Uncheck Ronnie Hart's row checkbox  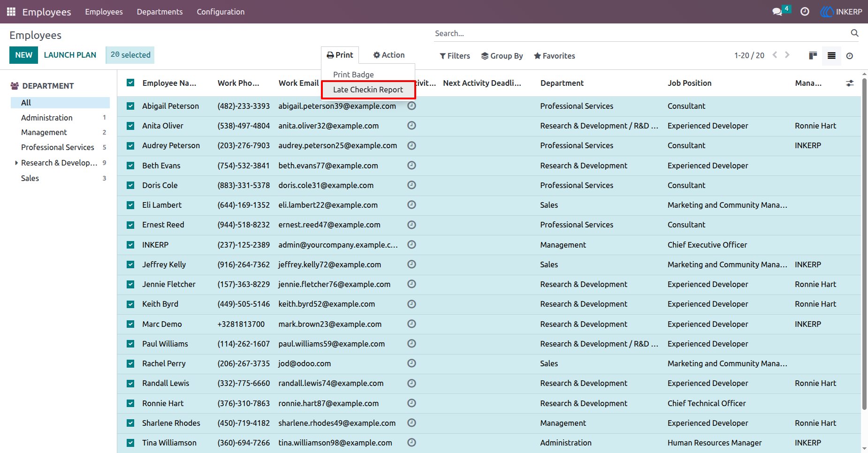[x=130, y=403]
